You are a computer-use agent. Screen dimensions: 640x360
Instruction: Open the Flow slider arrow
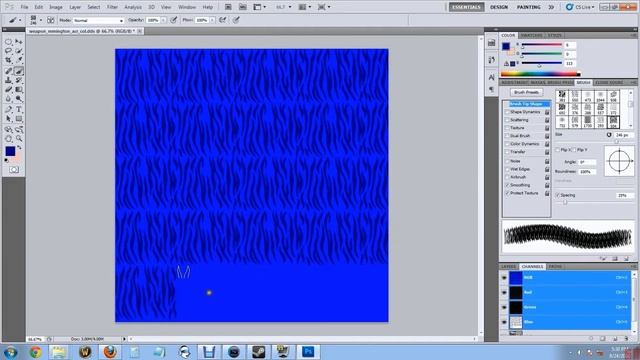212,20
